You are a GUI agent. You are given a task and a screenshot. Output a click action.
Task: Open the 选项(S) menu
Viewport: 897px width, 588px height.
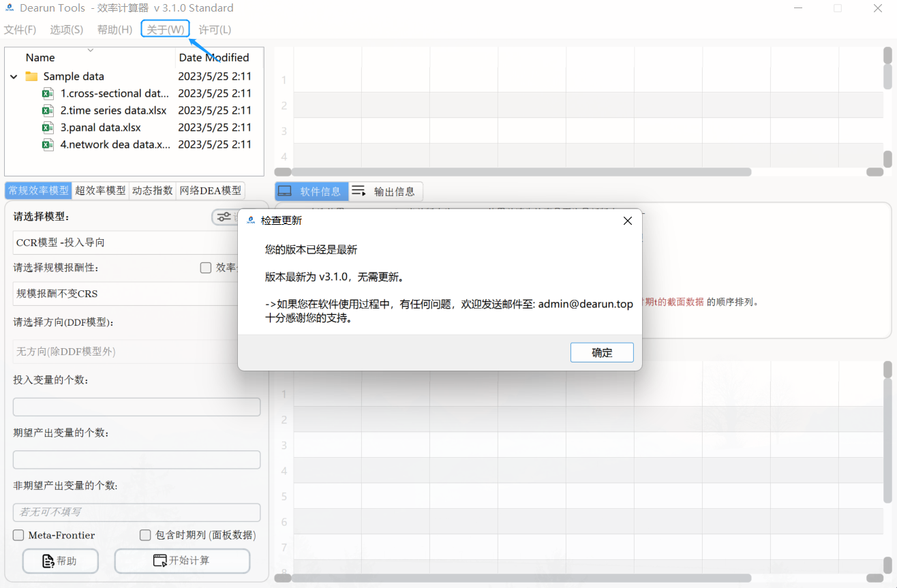(x=65, y=29)
